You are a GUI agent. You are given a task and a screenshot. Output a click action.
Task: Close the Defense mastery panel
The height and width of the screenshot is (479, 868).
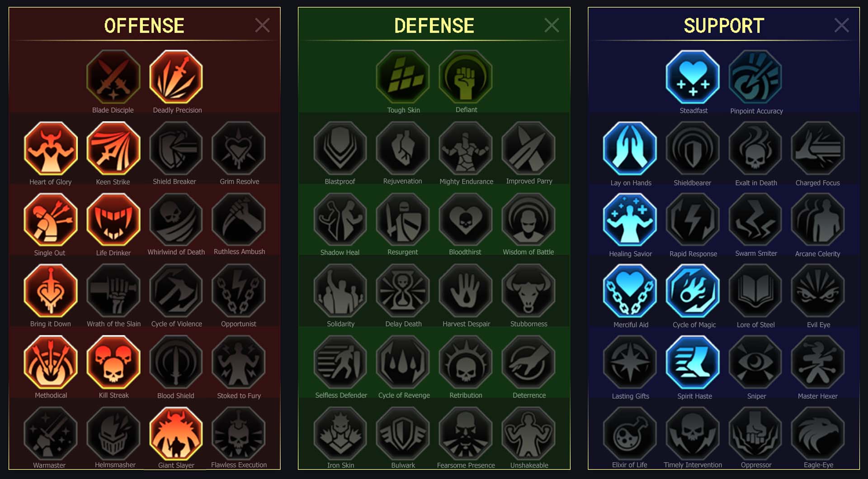[x=552, y=25]
